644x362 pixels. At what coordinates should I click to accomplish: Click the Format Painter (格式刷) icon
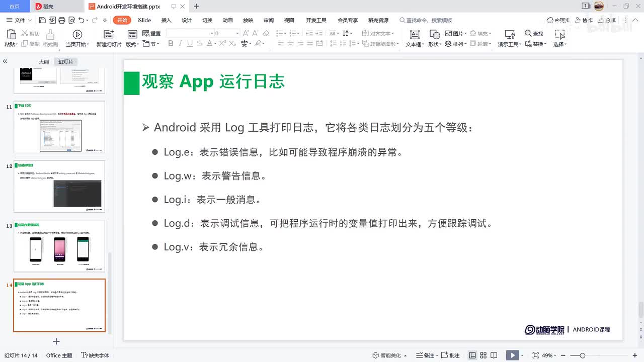[50, 34]
